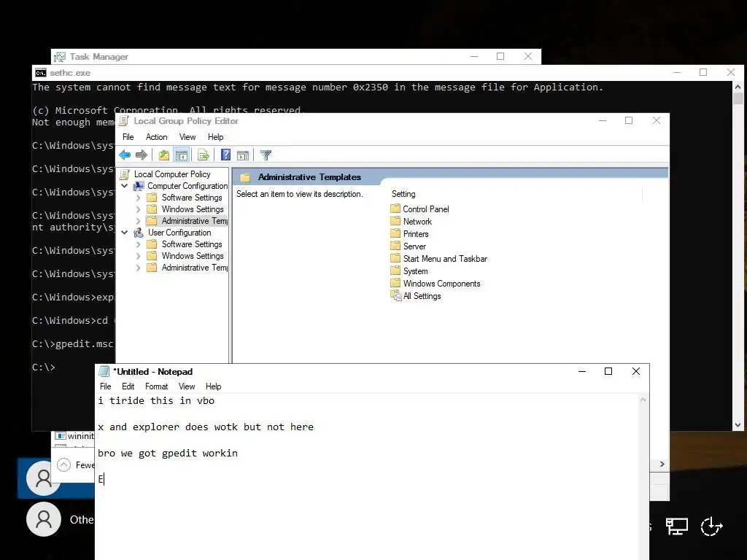Expand Software Settings under Computer Configuration
The image size is (747, 560).
click(138, 198)
